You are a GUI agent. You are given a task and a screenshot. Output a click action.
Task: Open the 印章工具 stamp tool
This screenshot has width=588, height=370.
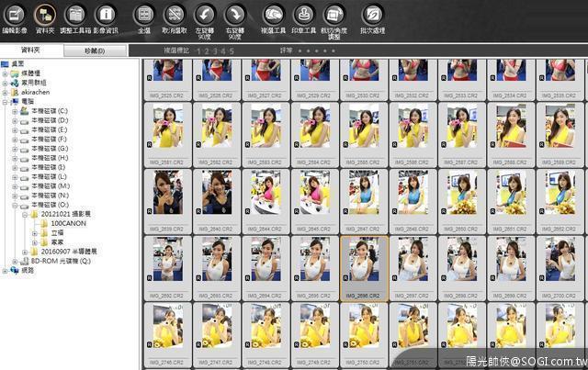point(303,15)
